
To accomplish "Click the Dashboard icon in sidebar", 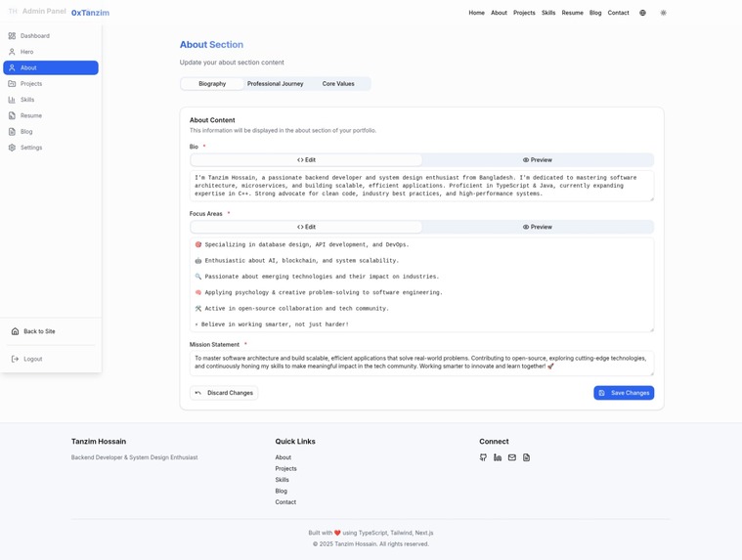I will 12,36.
